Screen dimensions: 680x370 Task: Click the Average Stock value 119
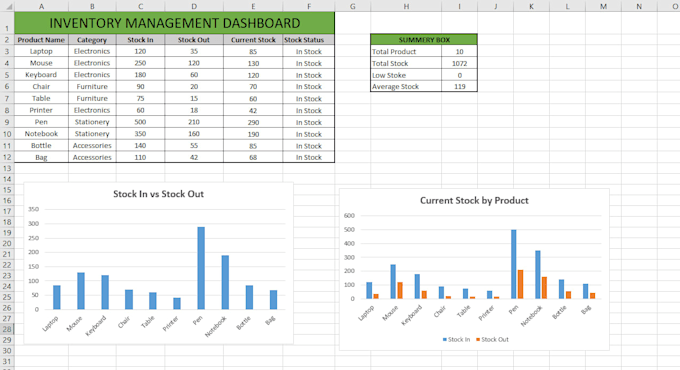pos(459,86)
